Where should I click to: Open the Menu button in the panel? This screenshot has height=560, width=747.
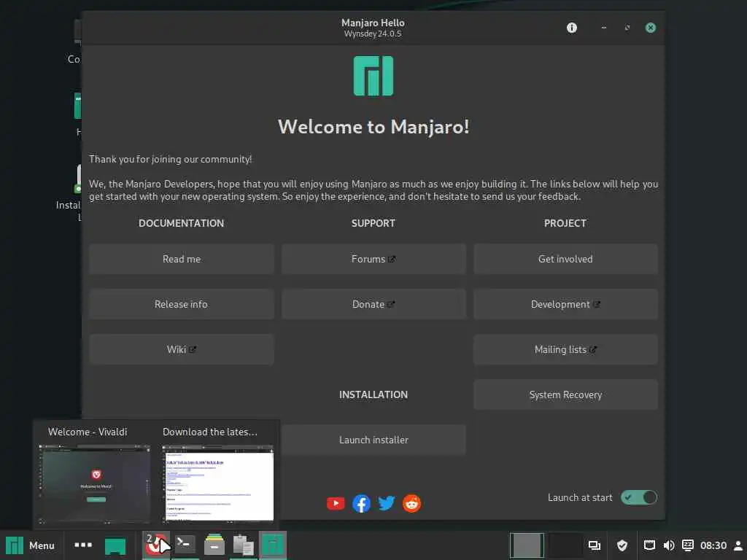click(x=30, y=545)
